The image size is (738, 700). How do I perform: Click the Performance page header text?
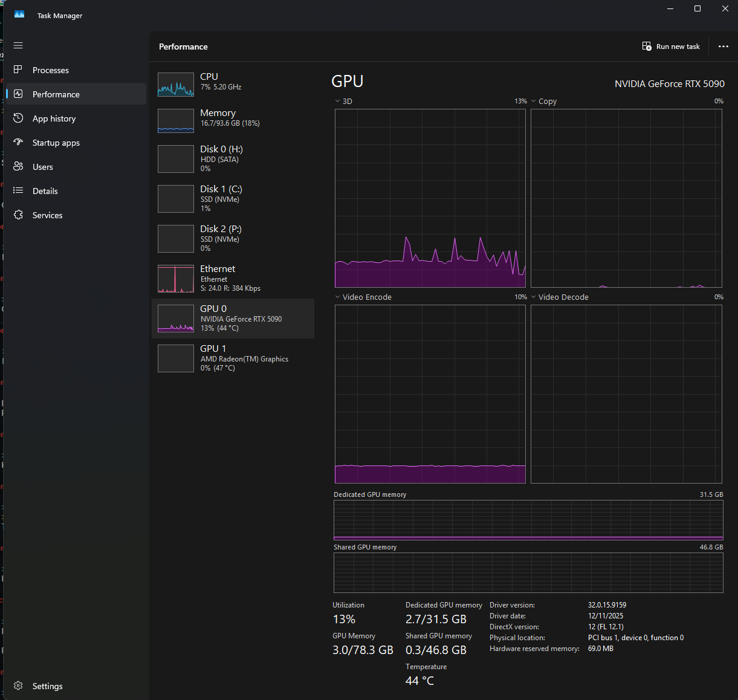183,47
